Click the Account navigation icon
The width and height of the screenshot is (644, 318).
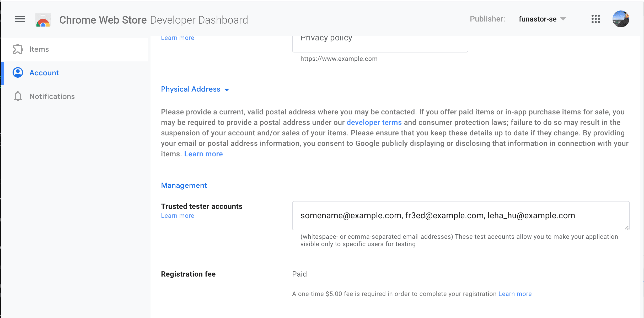coord(18,73)
